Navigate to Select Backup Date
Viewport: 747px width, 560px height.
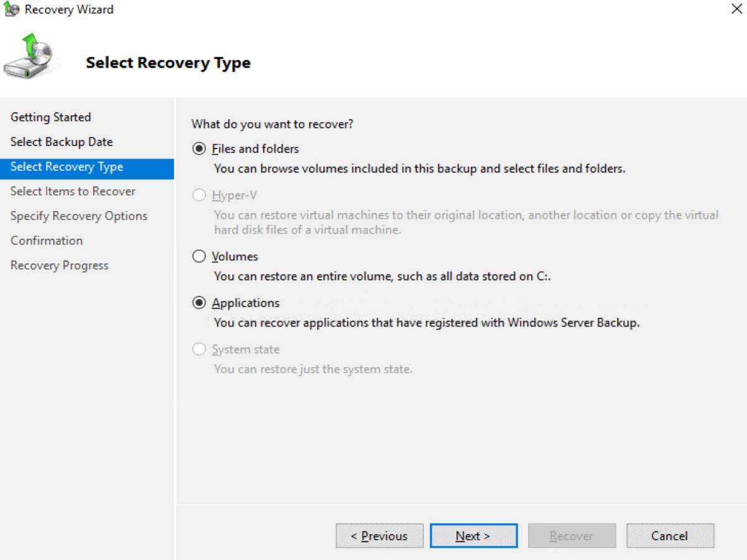tap(62, 142)
